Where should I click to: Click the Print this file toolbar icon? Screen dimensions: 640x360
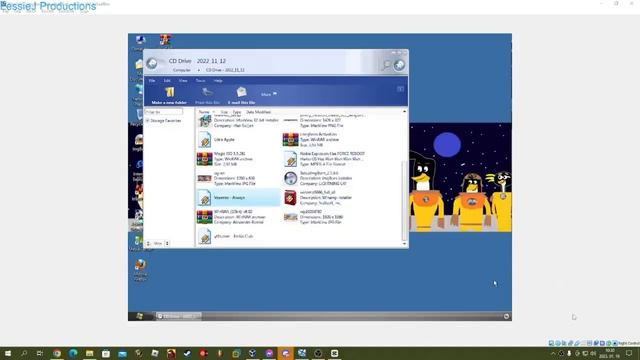tap(207, 92)
